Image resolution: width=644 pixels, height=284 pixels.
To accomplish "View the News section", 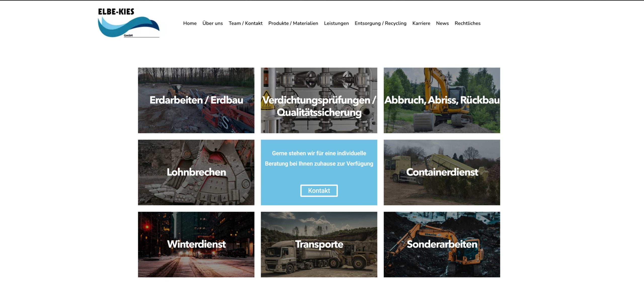I will [442, 23].
